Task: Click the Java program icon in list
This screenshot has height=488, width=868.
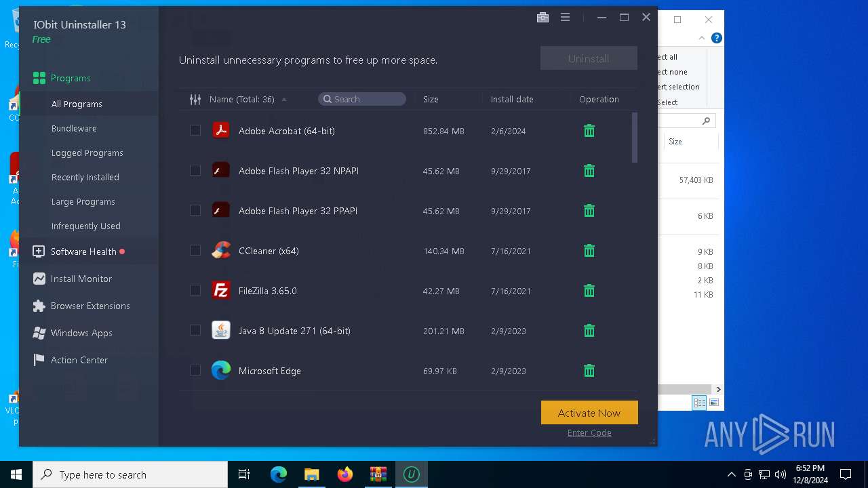Action: pyautogui.click(x=221, y=330)
